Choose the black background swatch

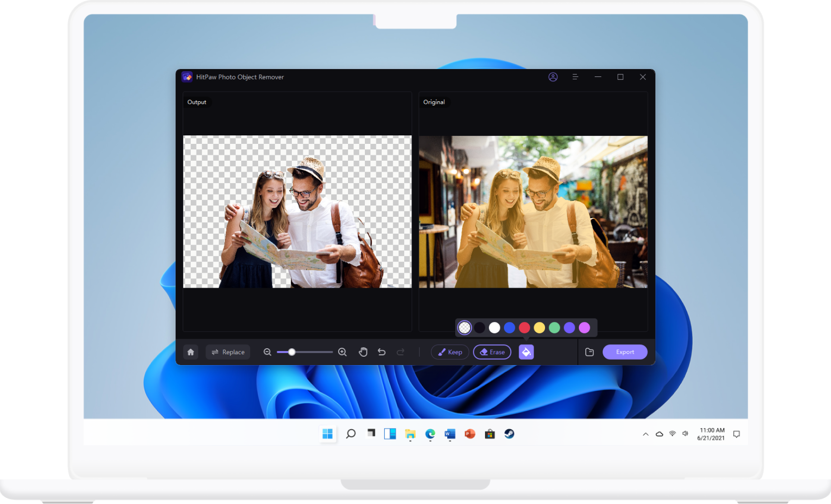(x=480, y=327)
